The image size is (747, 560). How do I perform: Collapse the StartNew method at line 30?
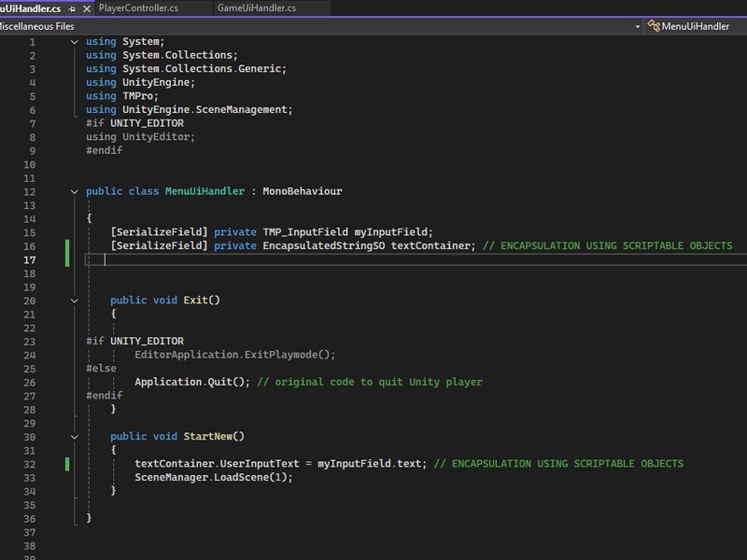[x=75, y=437]
